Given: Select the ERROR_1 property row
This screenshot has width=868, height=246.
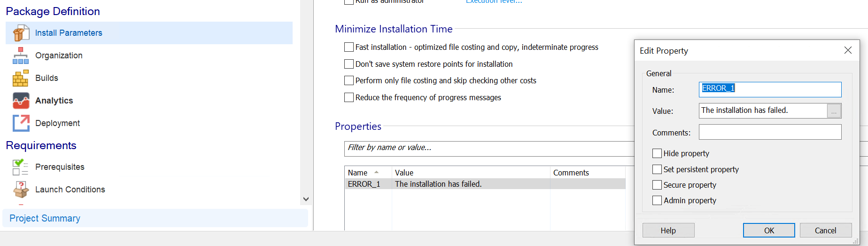Looking at the screenshot, I should point(438,184).
